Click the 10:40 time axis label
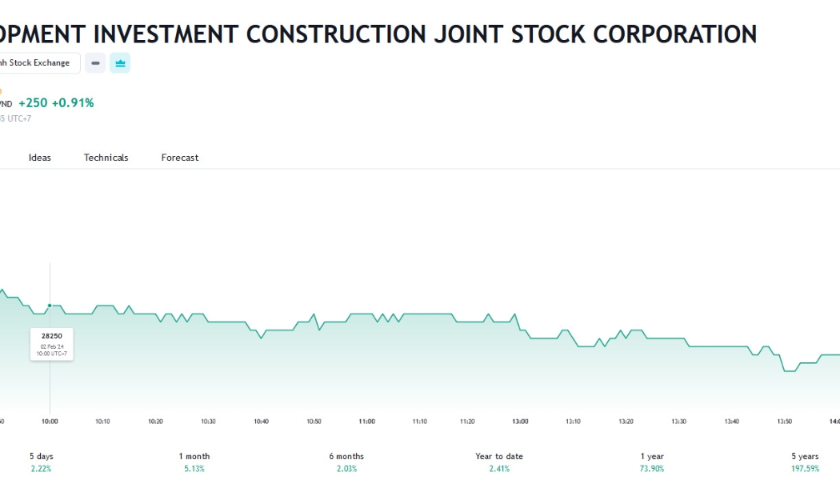 click(x=261, y=422)
